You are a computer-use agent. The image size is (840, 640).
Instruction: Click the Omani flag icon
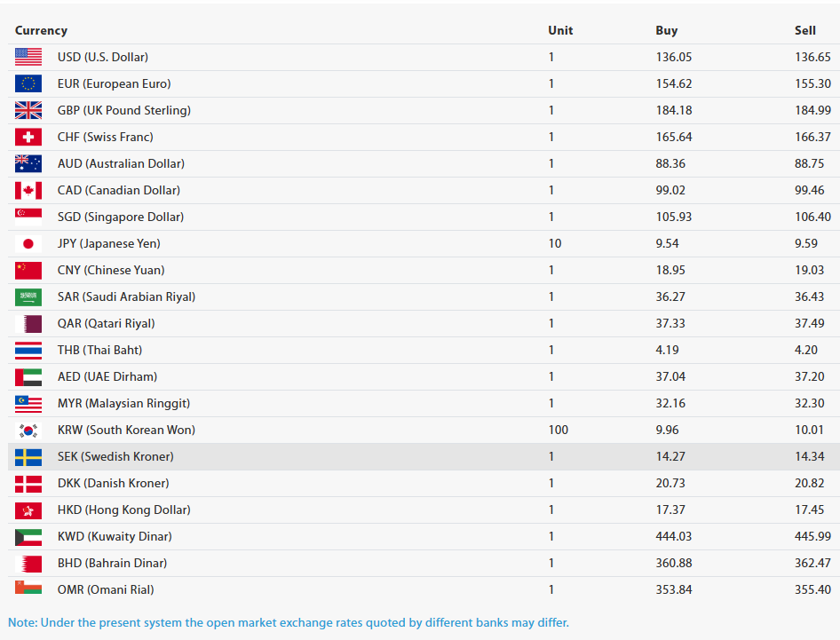28,588
